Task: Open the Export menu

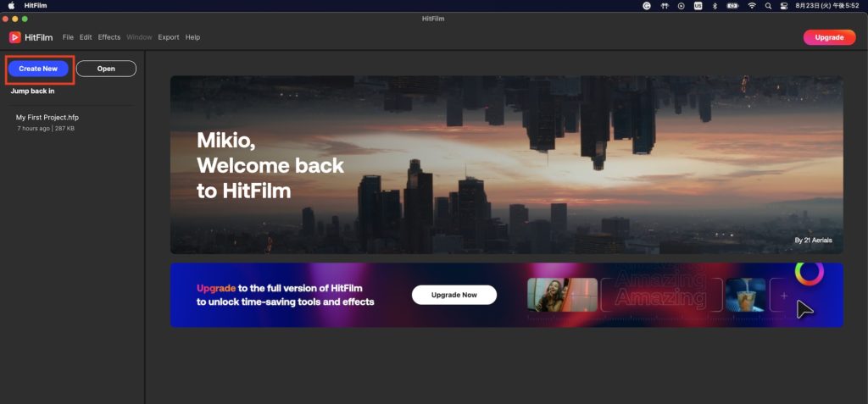Action: pyautogui.click(x=169, y=37)
